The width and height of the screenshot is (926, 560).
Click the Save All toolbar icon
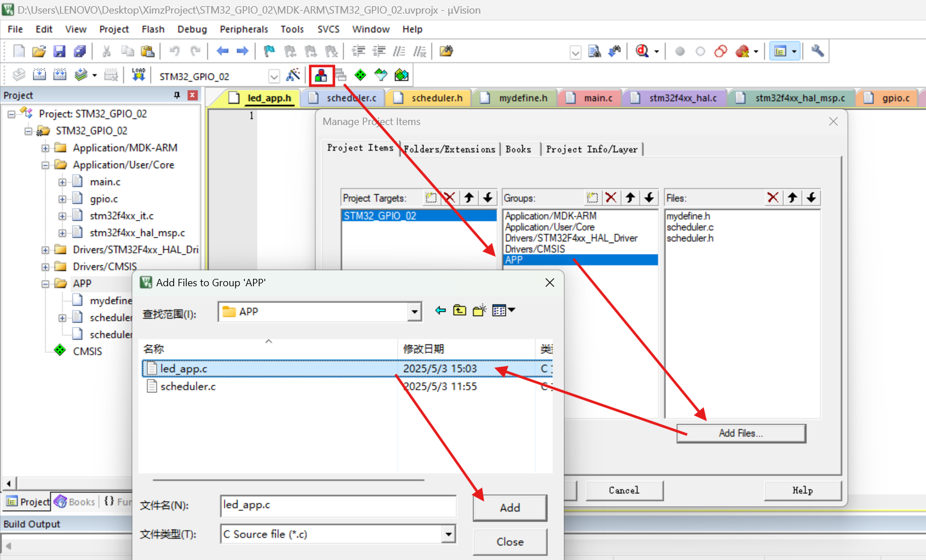pos(80,51)
